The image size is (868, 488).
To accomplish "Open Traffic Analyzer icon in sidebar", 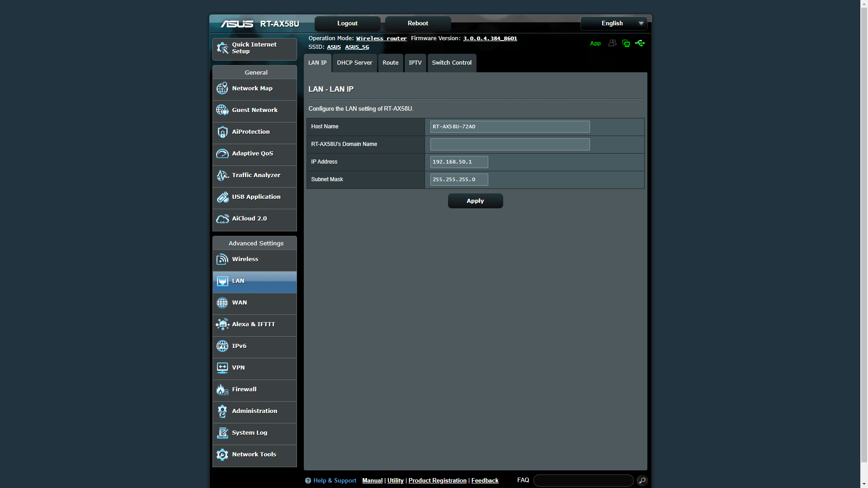I will pos(222,175).
